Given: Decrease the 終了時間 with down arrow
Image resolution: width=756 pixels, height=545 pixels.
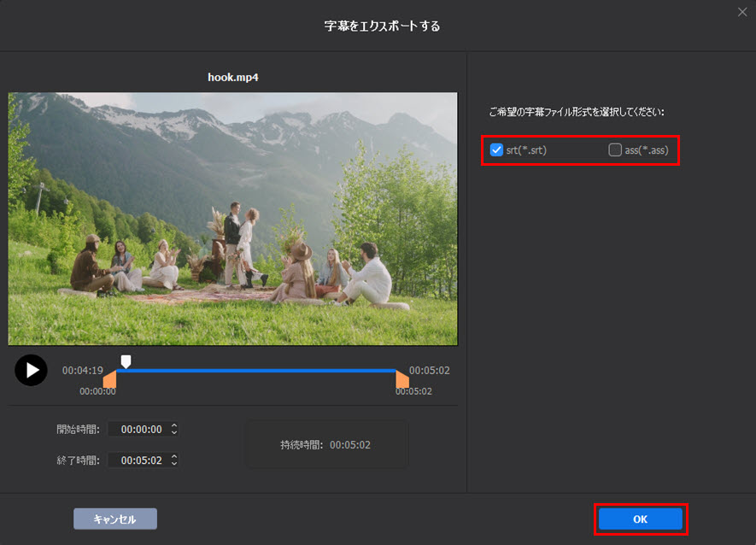Looking at the screenshot, I should [x=174, y=464].
